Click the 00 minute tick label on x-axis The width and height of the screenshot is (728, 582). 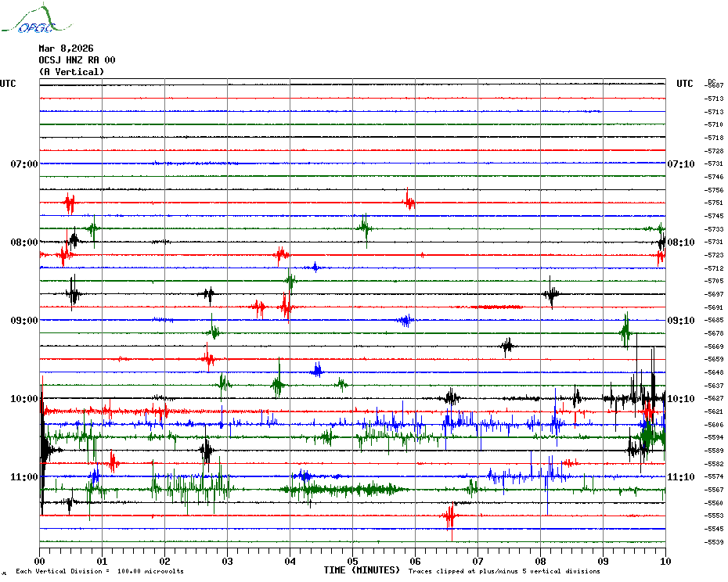40,561
